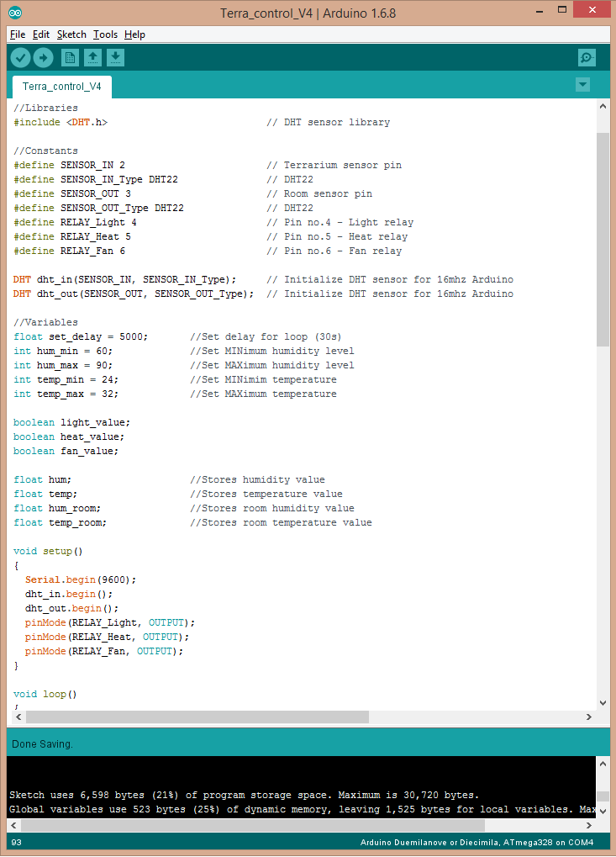The image size is (616, 857).
Task: Click the 'void loop()' line
Action: point(45,694)
